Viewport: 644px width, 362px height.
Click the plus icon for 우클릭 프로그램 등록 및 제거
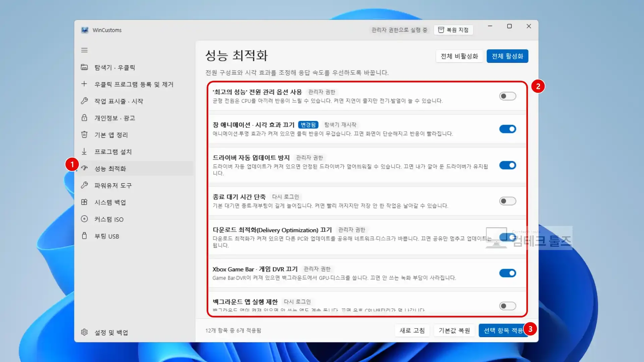(84, 84)
